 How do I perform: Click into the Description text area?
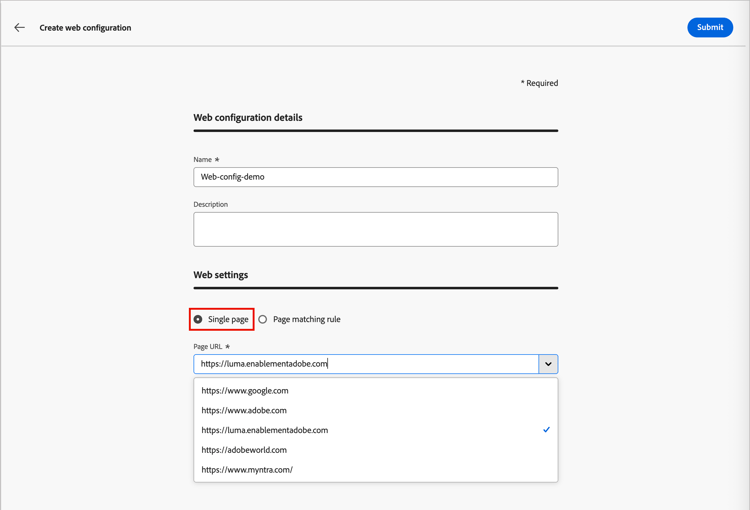tap(375, 229)
